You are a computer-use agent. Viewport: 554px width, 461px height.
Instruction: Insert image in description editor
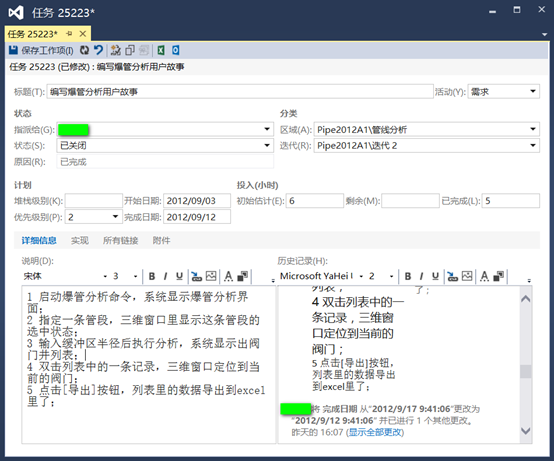point(211,276)
